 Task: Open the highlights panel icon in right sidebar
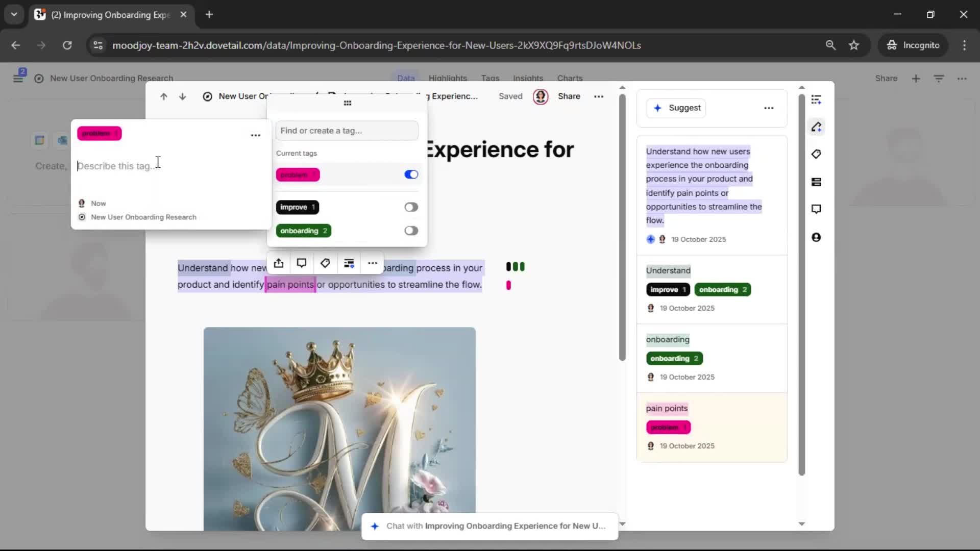(x=816, y=127)
